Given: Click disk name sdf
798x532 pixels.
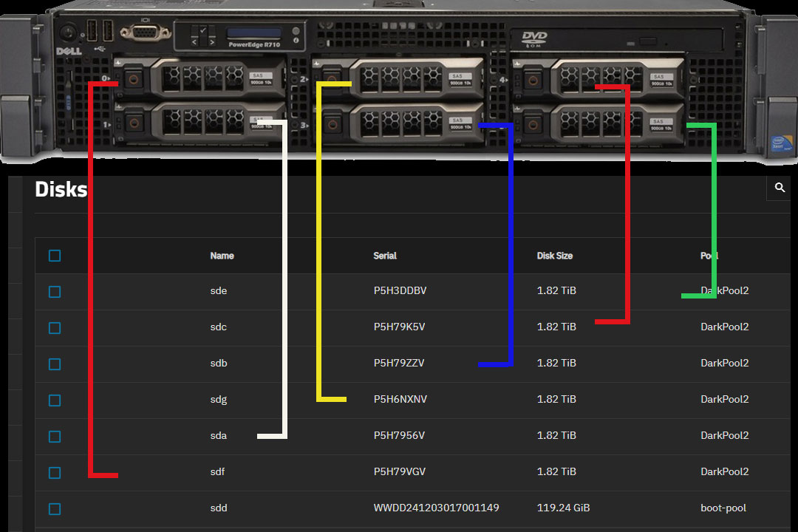Looking at the screenshot, I should tap(217, 471).
